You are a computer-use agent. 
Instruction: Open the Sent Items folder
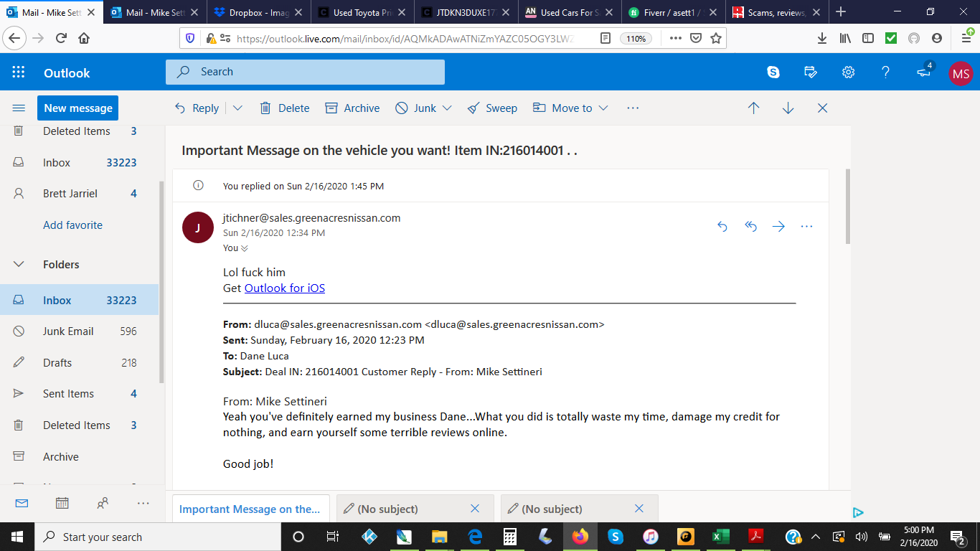[79, 394]
